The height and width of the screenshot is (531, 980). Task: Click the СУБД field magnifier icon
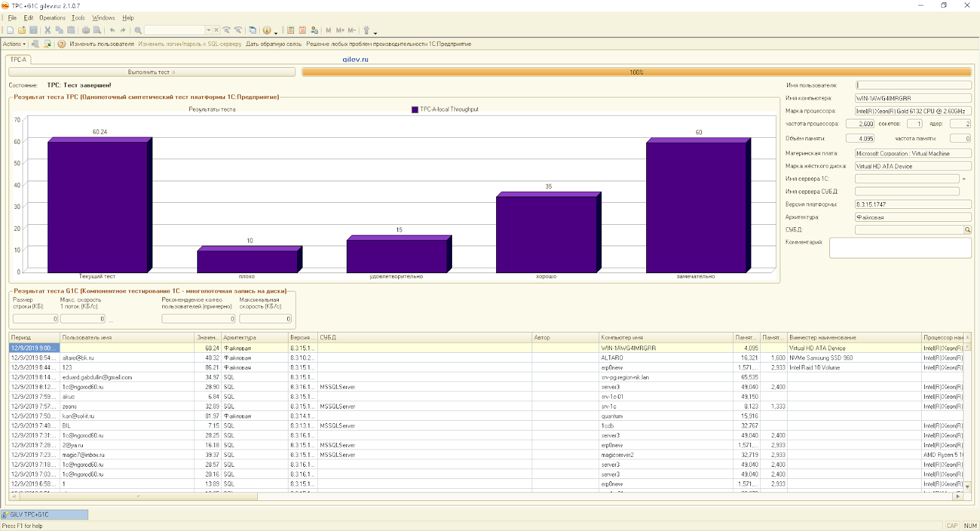pyautogui.click(x=968, y=230)
